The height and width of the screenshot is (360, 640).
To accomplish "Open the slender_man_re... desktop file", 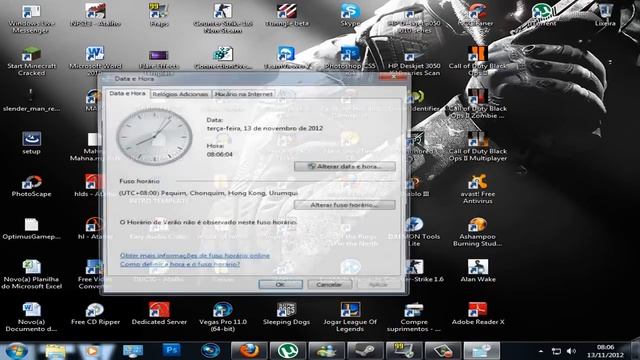I will (31, 100).
